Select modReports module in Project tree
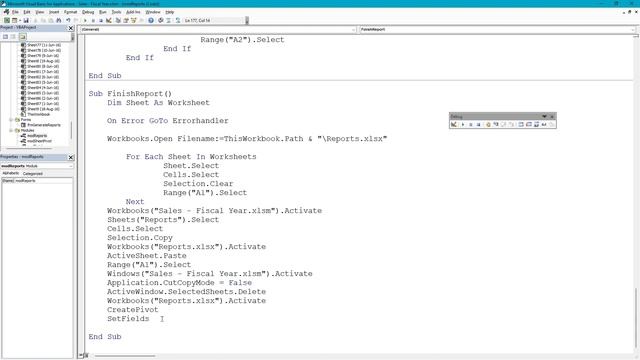Image resolution: width=640 pixels, height=360 pixels. (37, 136)
